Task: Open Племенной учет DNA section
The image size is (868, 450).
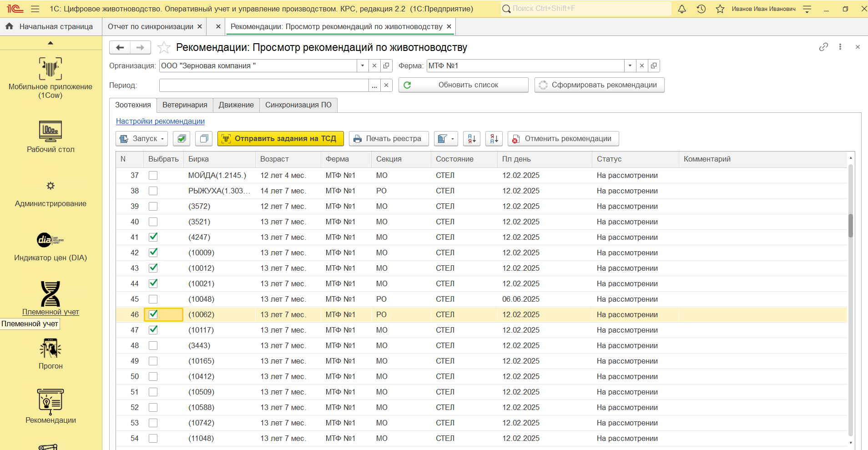Action: (50, 298)
